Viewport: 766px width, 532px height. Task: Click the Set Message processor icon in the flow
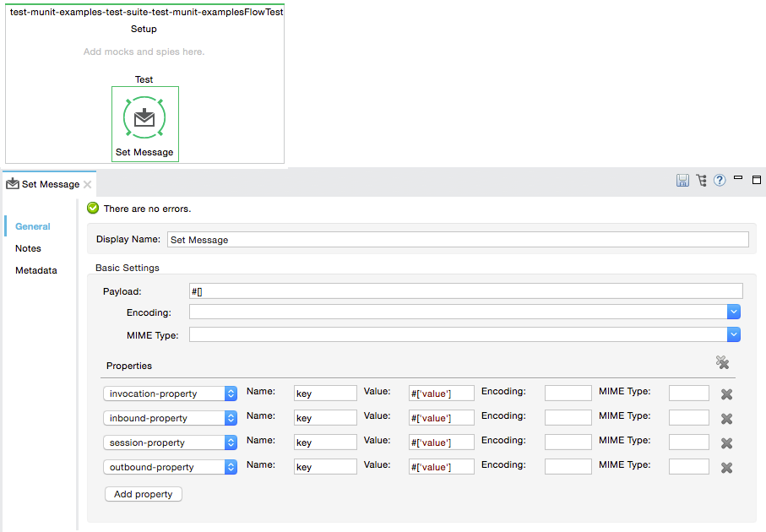pos(144,118)
